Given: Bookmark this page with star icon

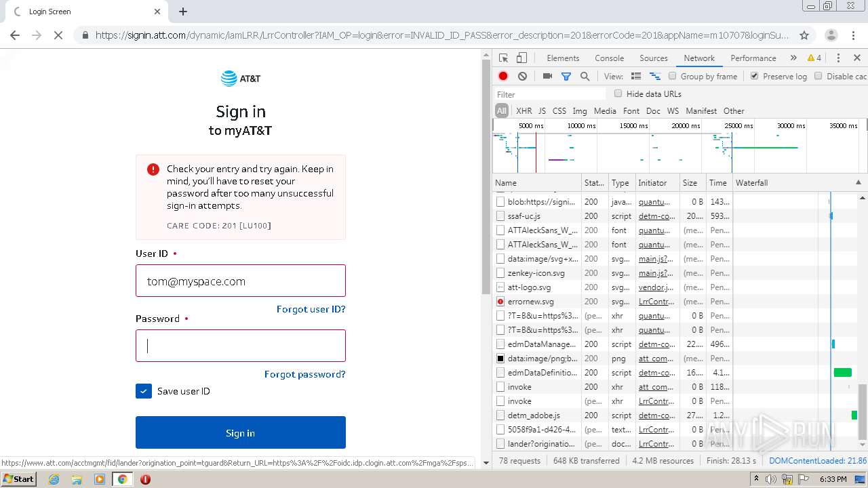Looking at the screenshot, I should point(804,35).
